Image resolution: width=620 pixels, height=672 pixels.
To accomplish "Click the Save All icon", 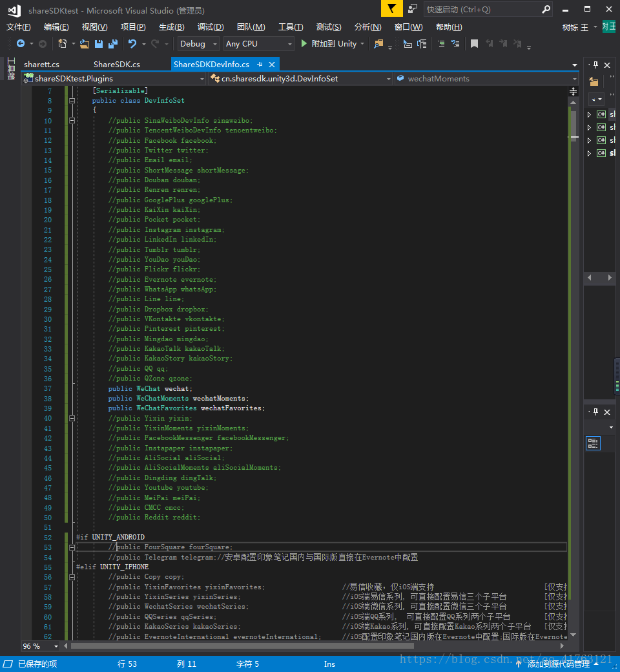I will [x=112, y=44].
